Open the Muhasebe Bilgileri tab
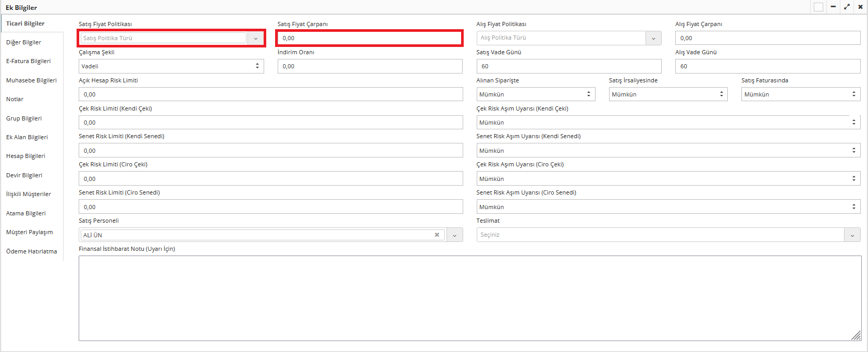This screenshot has width=868, height=352. click(31, 80)
